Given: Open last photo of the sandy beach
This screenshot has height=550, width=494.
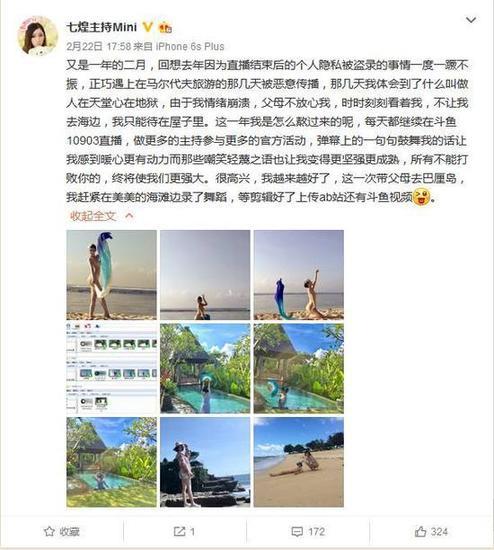Looking at the screenshot, I should pyautogui.click(x=299, y=462).
